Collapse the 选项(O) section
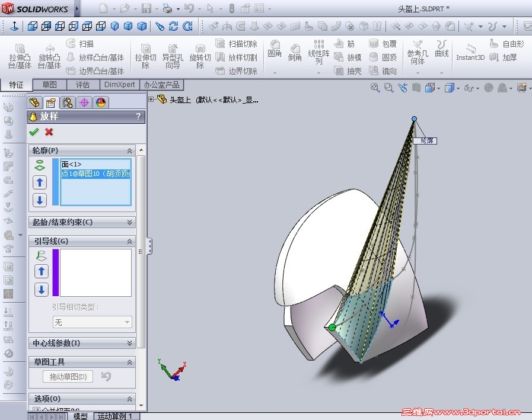 pyautogui.click(x=130, y=399)
